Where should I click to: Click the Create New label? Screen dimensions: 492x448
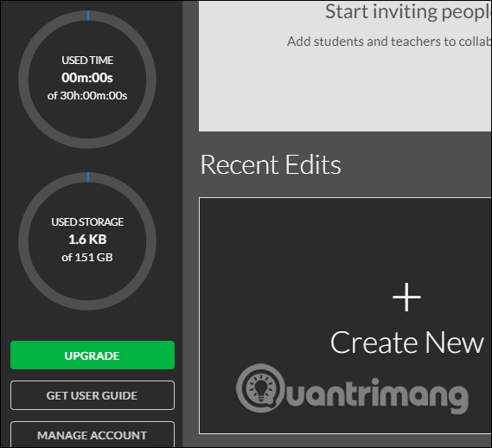pyautogui.click(x=407, y=342)
